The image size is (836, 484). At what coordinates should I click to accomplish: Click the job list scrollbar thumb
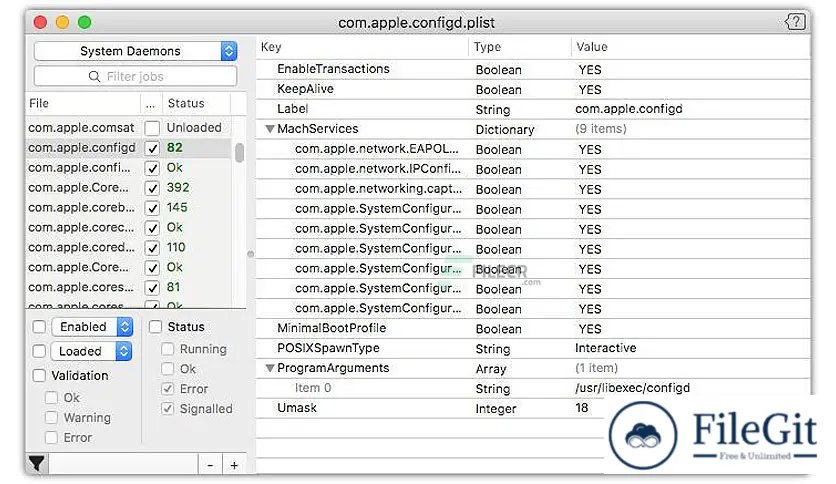tap(239, 152)
